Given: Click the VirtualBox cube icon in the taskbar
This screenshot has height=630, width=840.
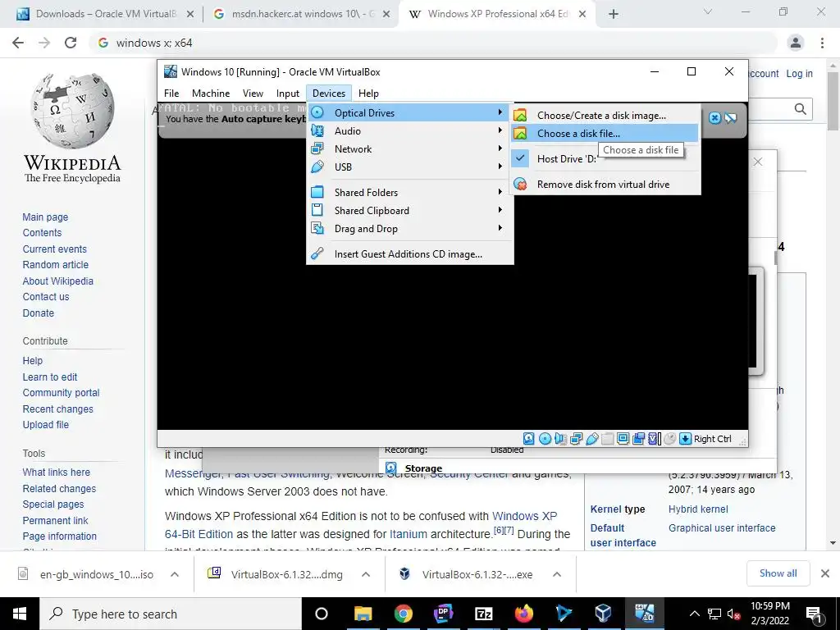Looking at the screenshot, I should 604,614.
